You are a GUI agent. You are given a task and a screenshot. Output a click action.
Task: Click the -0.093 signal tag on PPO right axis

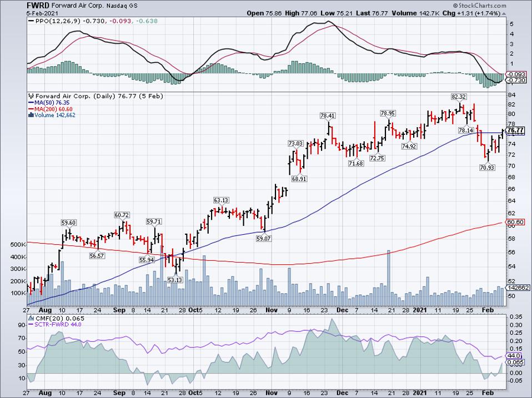pos(516,74)
